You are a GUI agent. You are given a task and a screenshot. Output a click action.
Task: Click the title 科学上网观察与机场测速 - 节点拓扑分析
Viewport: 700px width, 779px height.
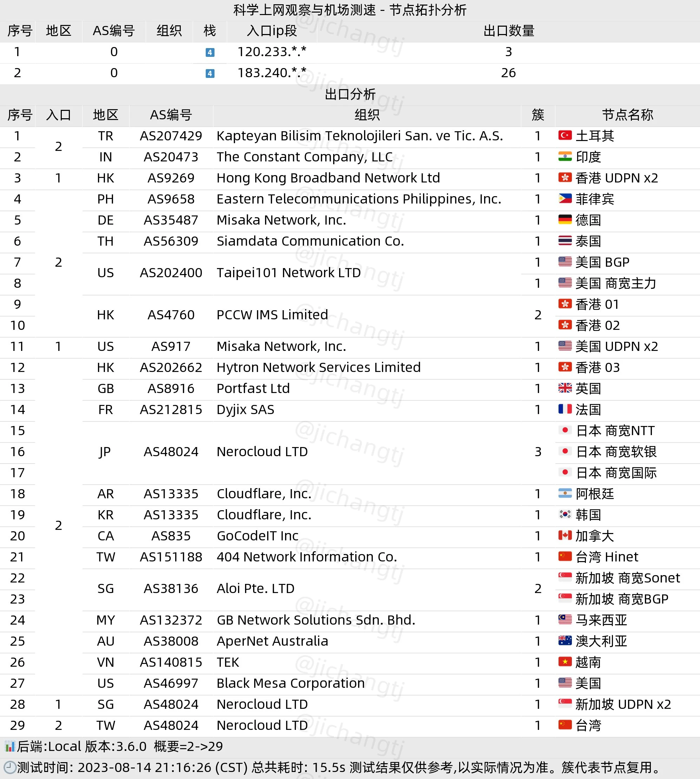coord(350,10)
